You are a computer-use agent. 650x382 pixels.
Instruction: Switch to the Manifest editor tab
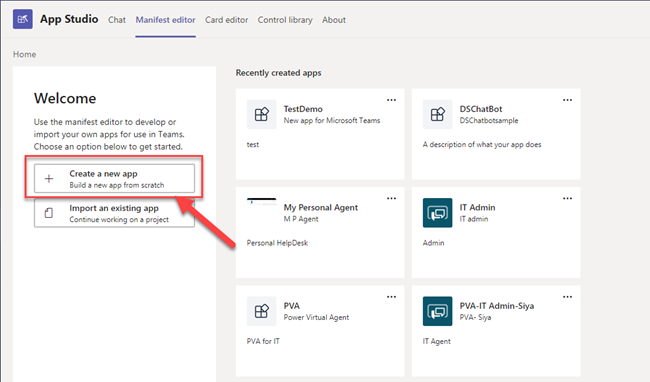point(165,20)
